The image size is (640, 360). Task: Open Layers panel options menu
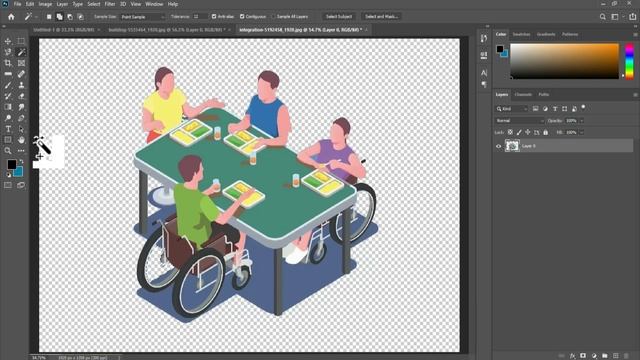tap(635, 95)
